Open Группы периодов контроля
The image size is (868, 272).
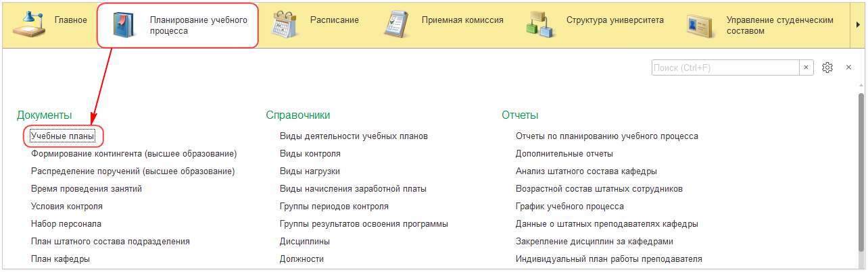[334, 207]
